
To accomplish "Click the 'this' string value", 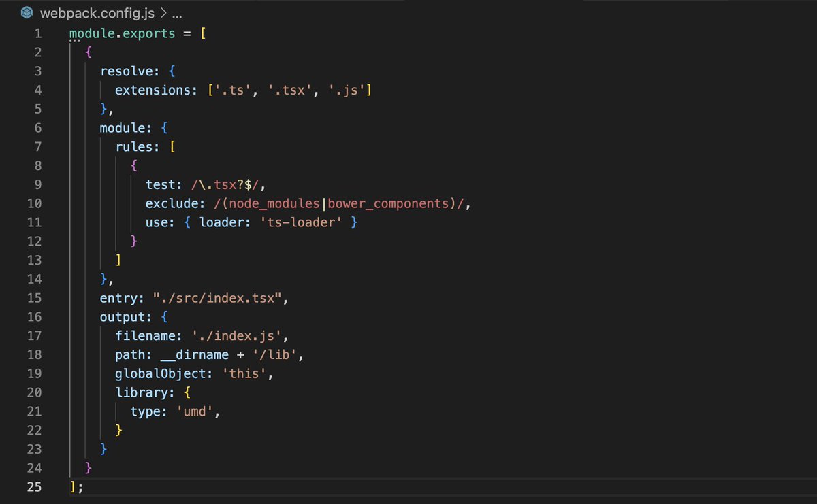I will (243, 373).
